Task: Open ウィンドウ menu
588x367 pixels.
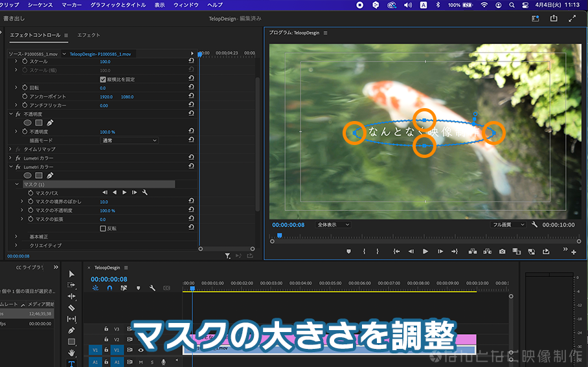Action: (x=186, y=5)
